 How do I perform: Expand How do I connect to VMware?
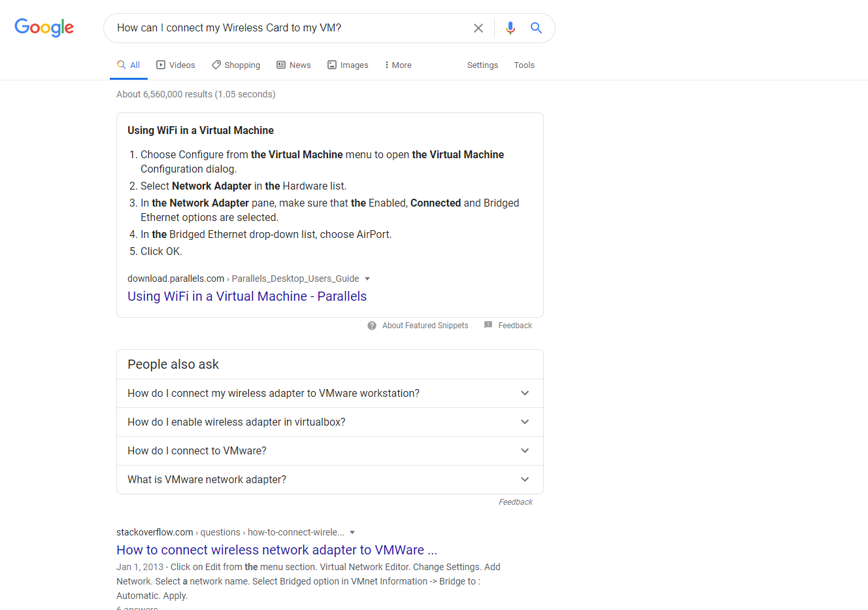(x=330, y=451)
